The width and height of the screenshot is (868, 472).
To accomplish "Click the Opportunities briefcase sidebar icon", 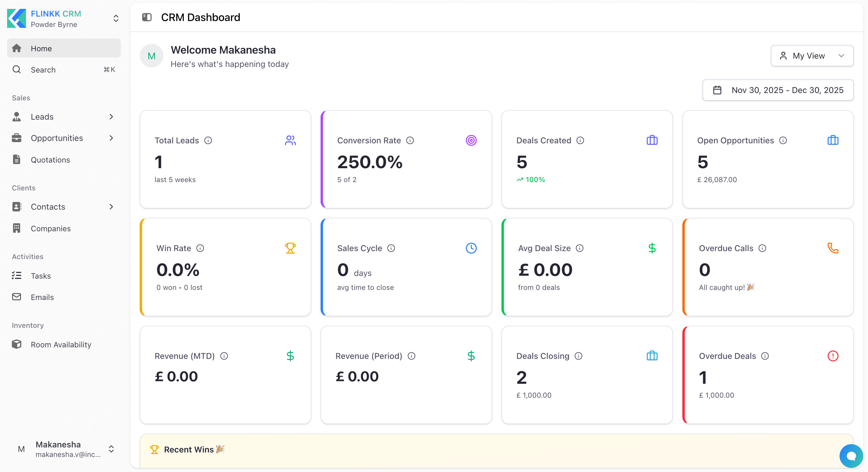I will click(17, 138).
